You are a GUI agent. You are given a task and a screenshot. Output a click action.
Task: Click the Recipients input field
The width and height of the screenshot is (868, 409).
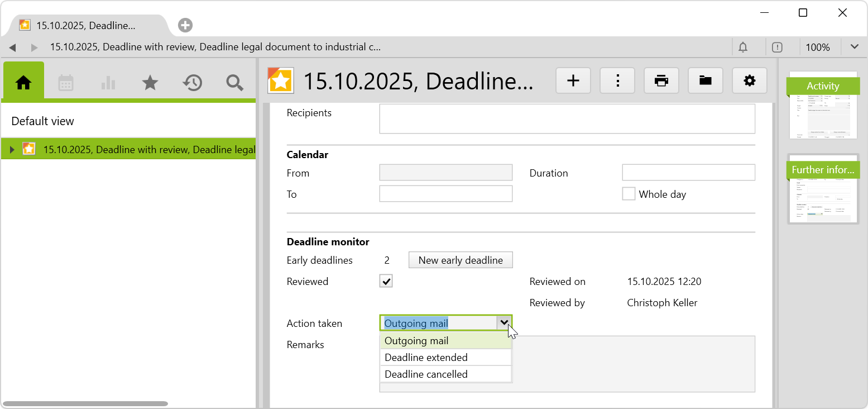point(567,118)
